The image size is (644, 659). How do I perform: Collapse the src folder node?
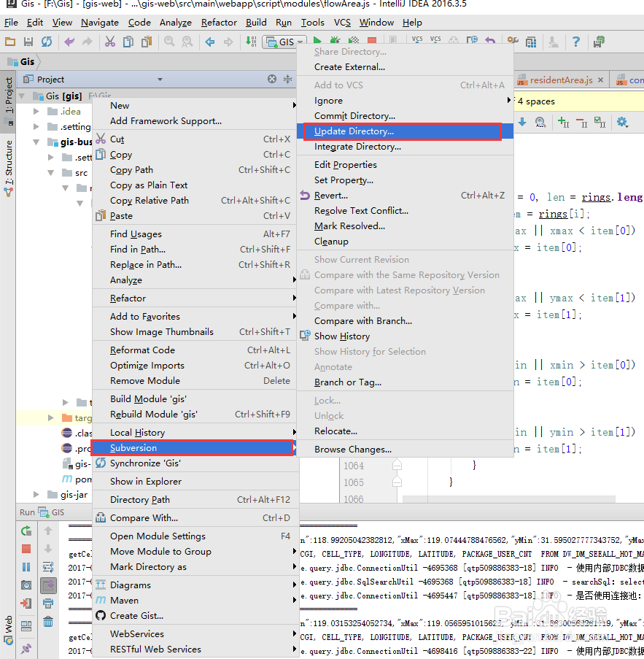click(x=51, y=173)
